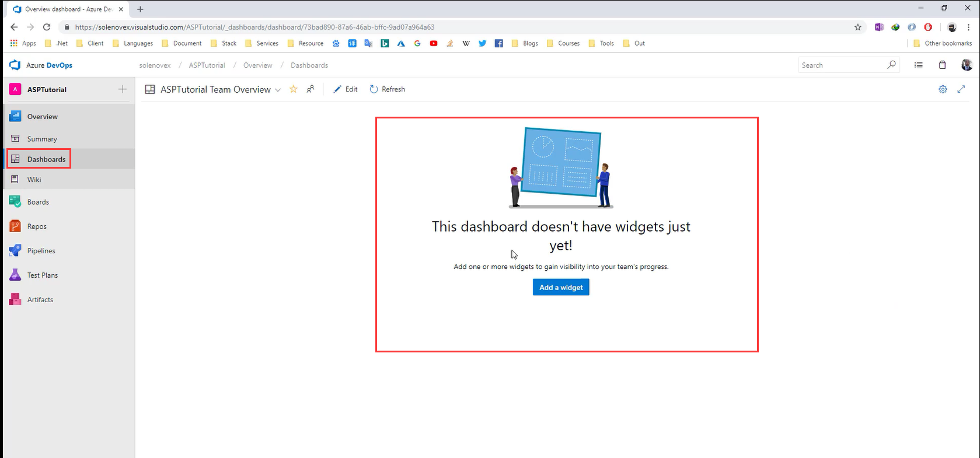Click the plus next to ASPTutorial project

point(122,89)
